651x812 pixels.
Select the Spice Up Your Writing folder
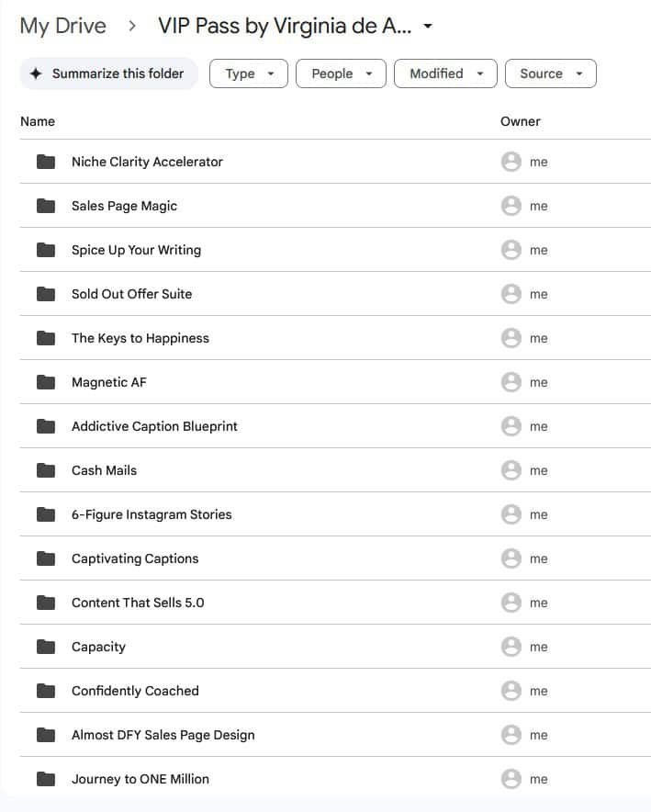[136, 250]
